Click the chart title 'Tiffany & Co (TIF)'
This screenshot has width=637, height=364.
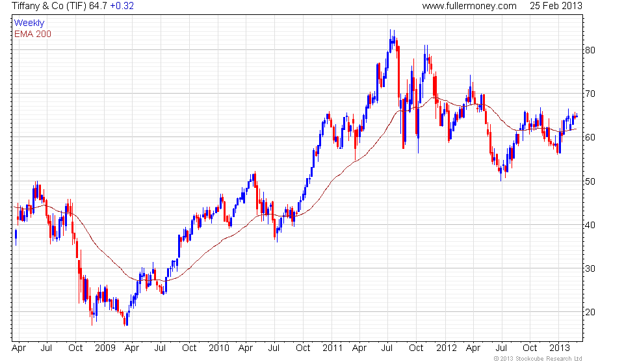click(x=49, y=6)
